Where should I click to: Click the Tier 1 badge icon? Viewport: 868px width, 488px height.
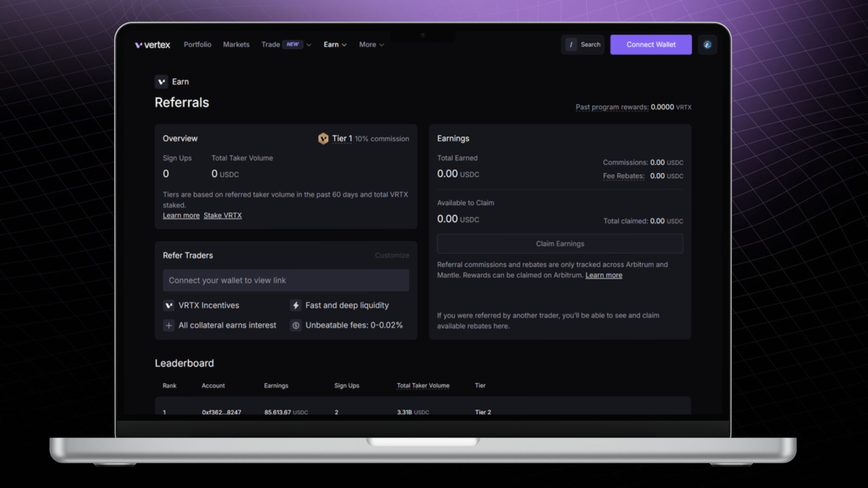323,139
